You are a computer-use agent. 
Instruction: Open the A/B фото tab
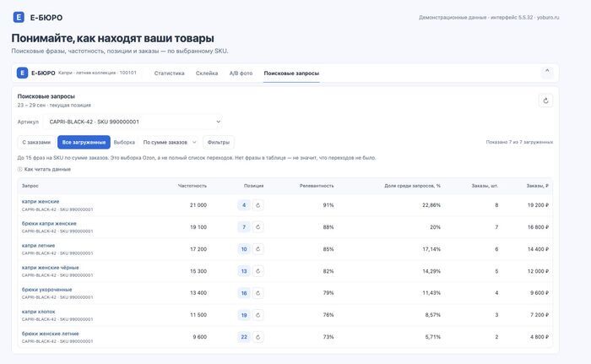click(x=241, y=73)
